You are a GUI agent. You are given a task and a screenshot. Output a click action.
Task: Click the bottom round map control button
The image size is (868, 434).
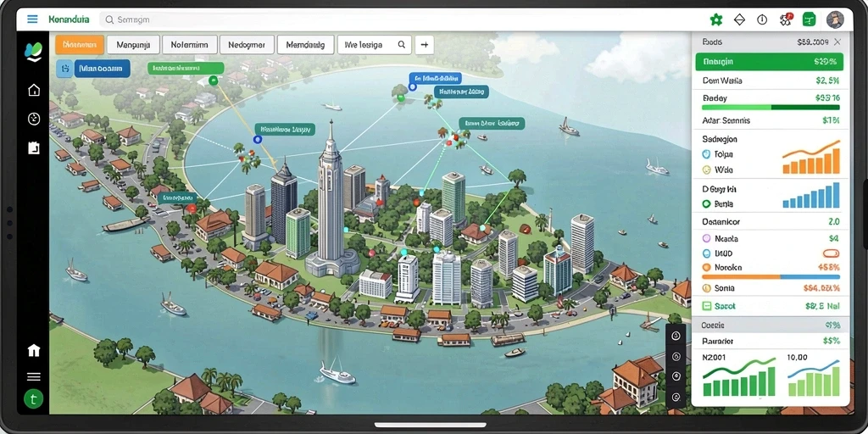click(676, 397)
